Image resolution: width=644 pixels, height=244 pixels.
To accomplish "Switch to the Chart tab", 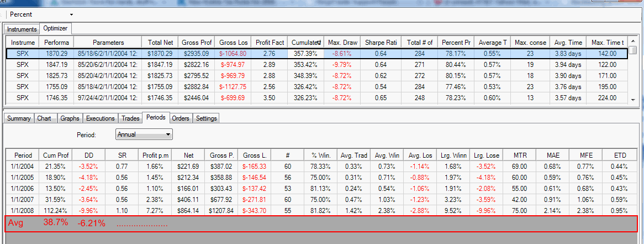I will click(44, 118).
